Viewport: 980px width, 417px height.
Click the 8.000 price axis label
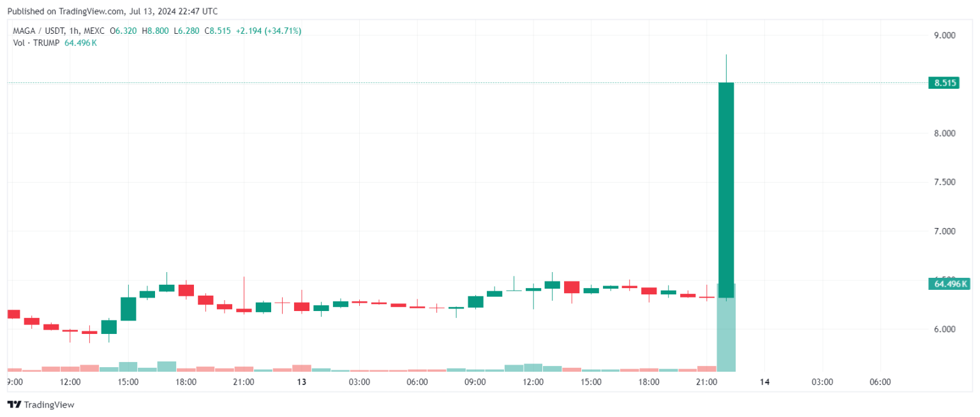coord(944,133)
